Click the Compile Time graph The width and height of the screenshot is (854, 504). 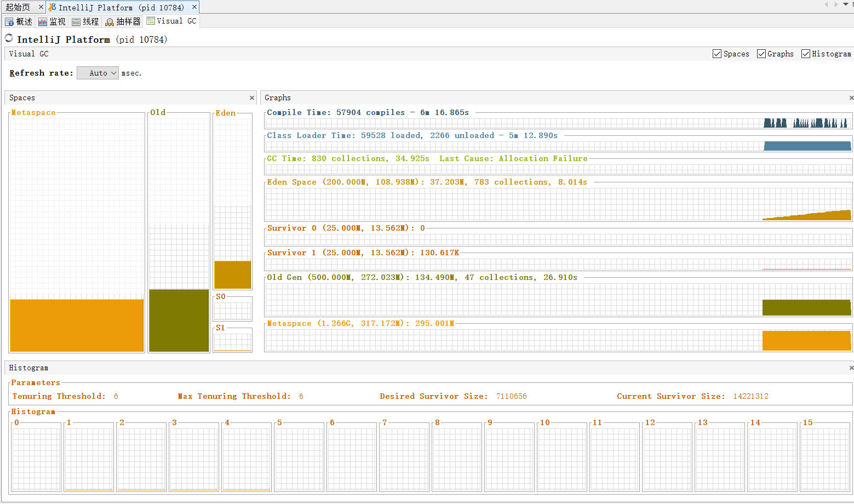(558, 123)
